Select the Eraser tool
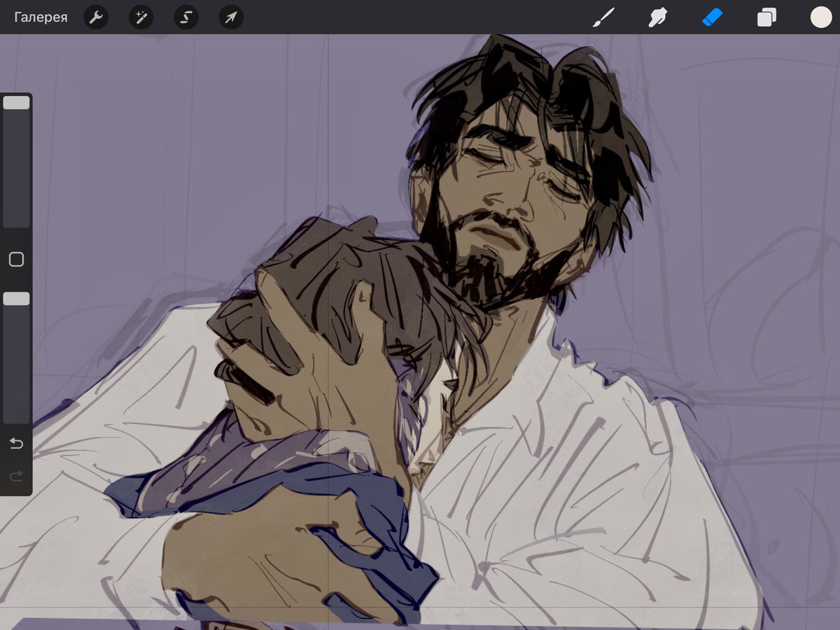This screenshot has height=630, width=840. point(712,17)
